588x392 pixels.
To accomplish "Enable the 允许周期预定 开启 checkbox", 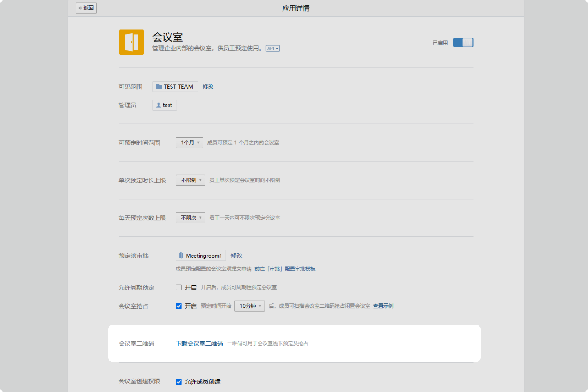I will [x=179, y=288].
